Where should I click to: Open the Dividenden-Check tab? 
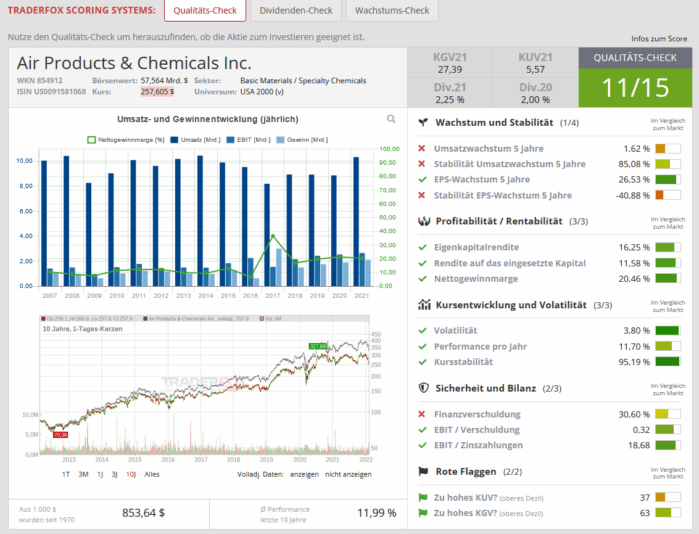pyautogui.click(x=299, y=11)
